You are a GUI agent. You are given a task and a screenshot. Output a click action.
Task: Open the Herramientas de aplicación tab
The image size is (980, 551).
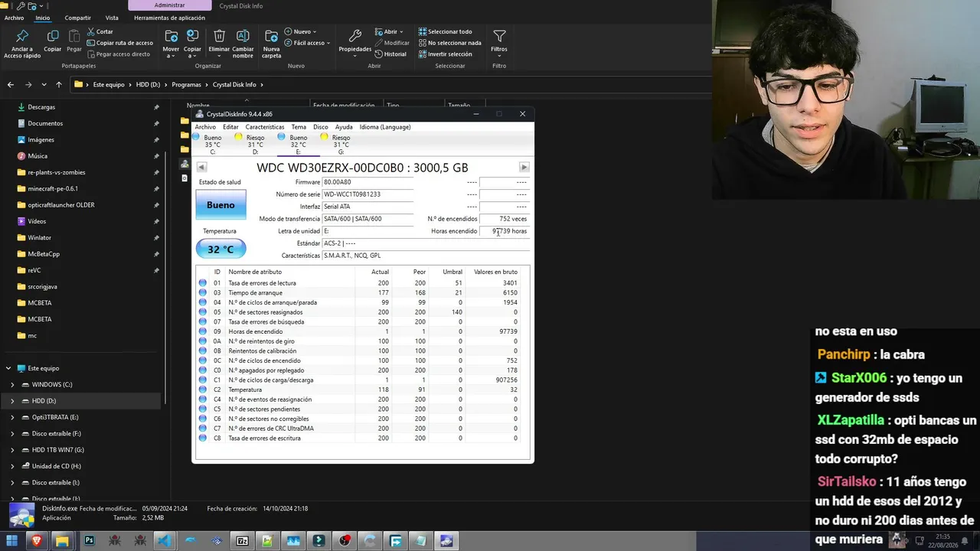click(x=169, y=18)
